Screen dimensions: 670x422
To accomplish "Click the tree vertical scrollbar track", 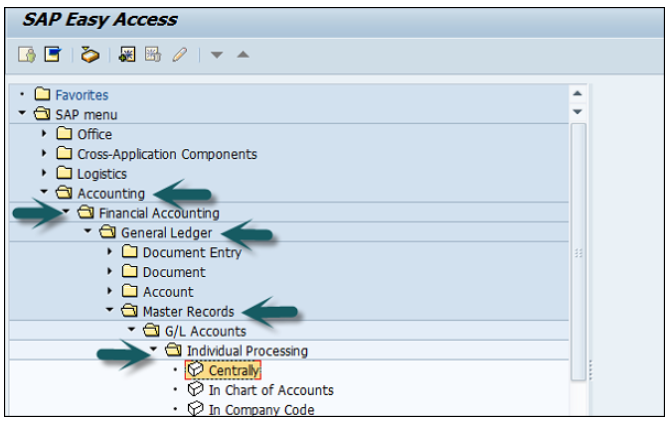I will 578,250.
